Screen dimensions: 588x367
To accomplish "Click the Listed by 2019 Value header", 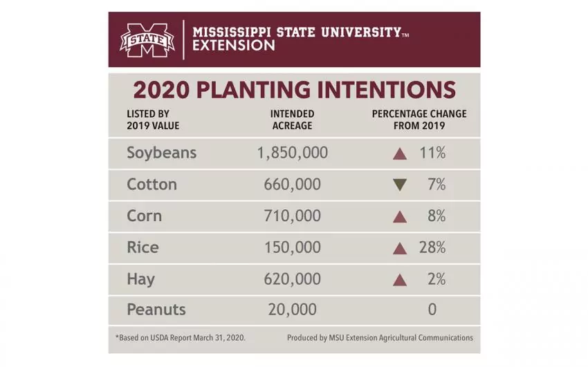I will point(153,120).
